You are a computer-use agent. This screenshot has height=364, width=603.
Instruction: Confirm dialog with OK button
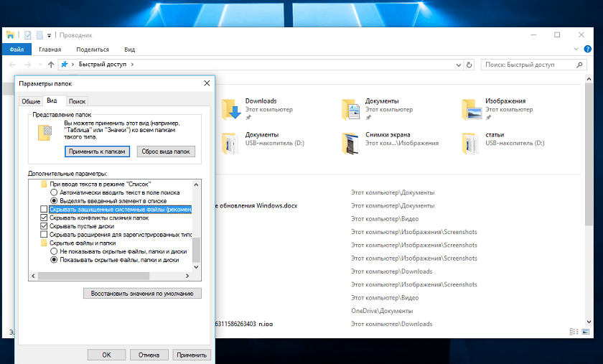tap(106, 355)
